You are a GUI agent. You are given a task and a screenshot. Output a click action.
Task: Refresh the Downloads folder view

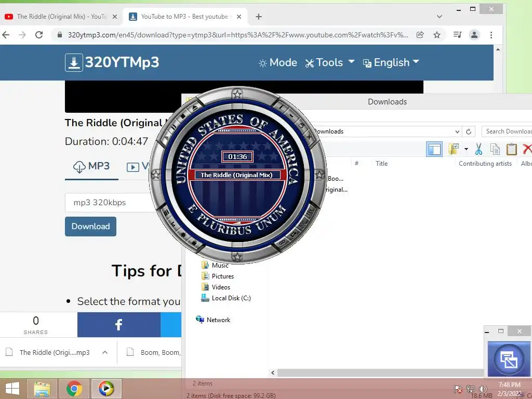469,131
